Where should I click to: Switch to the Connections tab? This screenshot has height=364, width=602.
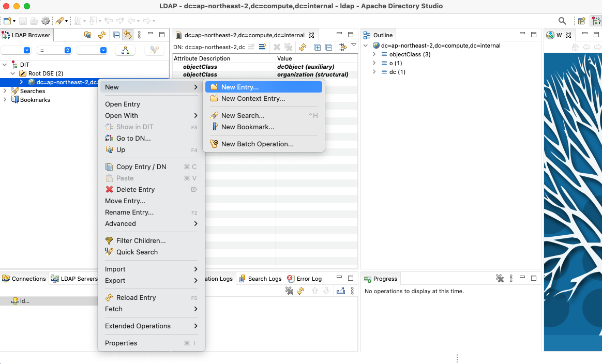pos(24,279)
